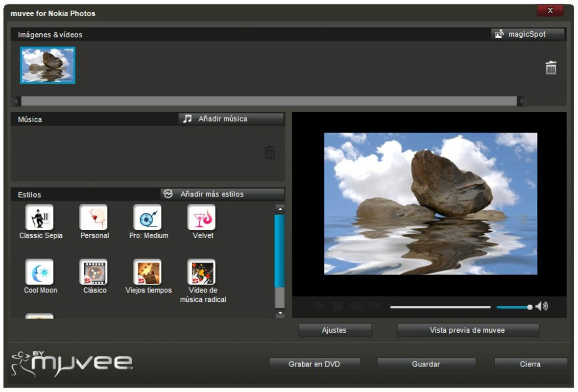Screen dimensions: 578x392
Task: Adjust the volume slider handle
Action: (530, 307)
